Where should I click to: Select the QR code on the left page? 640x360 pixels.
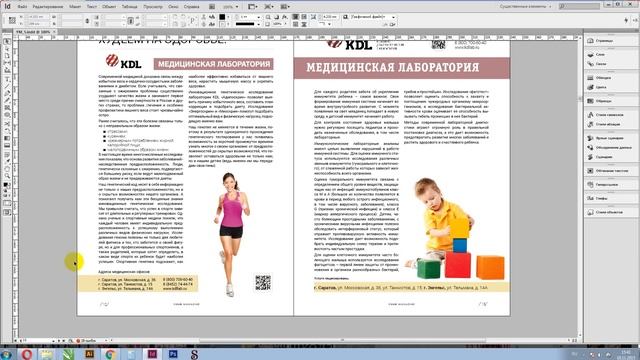click(263, 282)
